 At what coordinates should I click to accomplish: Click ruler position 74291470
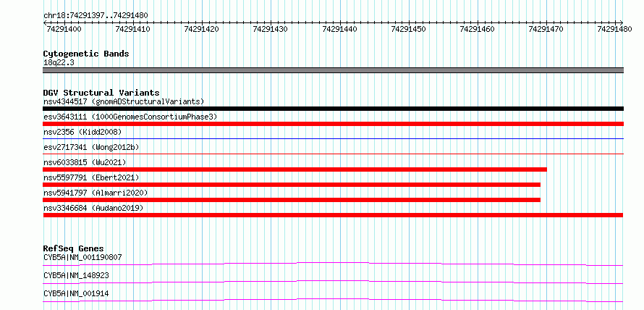(x=546, y=29)
